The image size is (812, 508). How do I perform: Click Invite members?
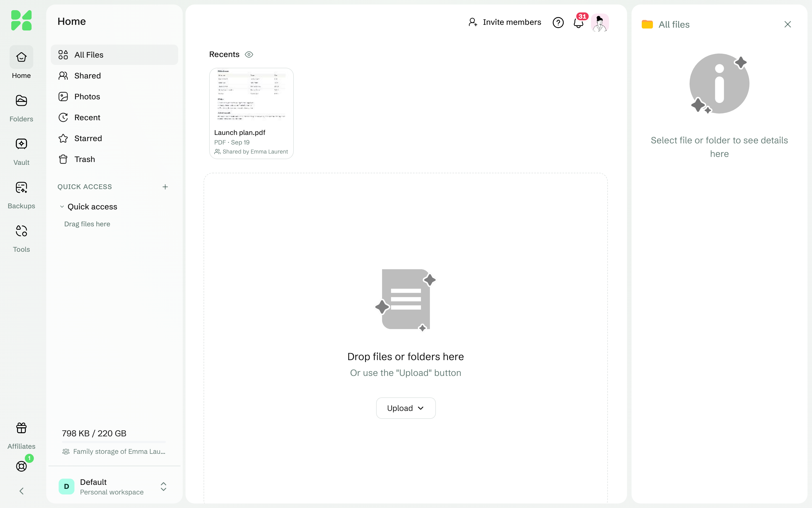click(x=504, y=22)
